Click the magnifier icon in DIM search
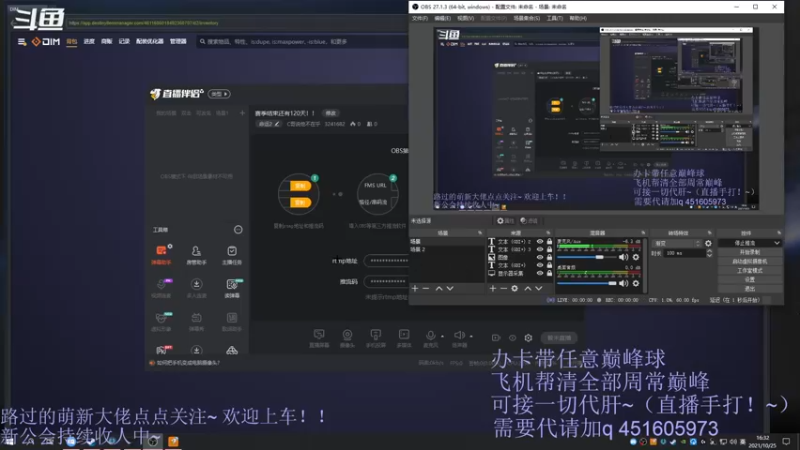The height and width of the screenshot is (450, 800). click(x=203, y=41)
